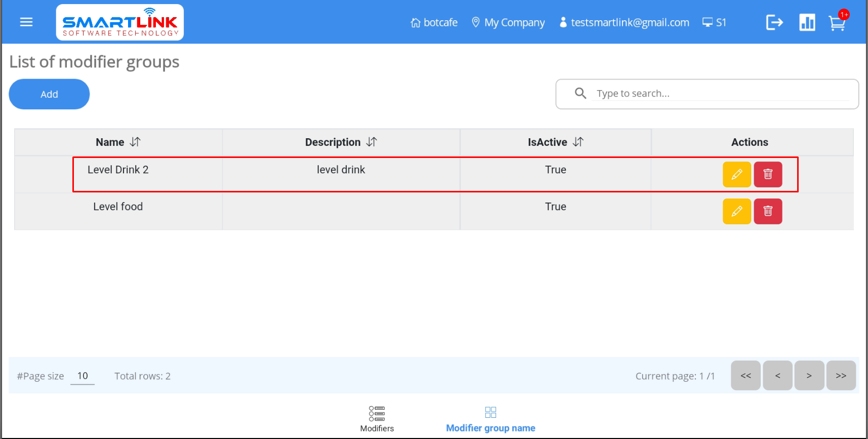Screen dimensions: 868x439
Task: Click the logout icon in header
Action: [774, 22]
